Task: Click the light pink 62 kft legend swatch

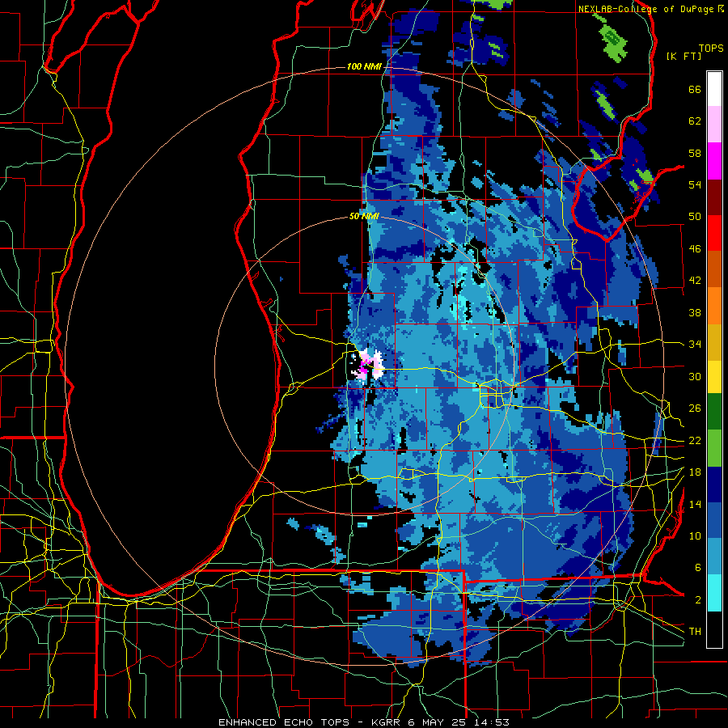Action: tap(714, 125)
